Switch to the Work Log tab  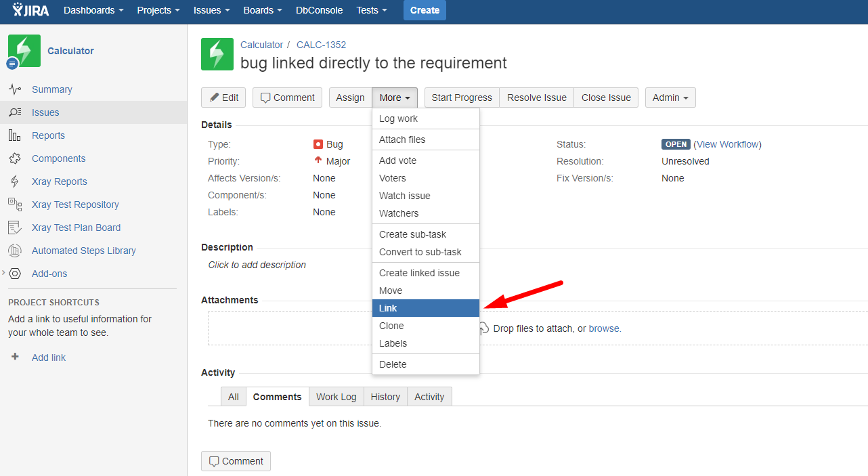pos(336,397)
